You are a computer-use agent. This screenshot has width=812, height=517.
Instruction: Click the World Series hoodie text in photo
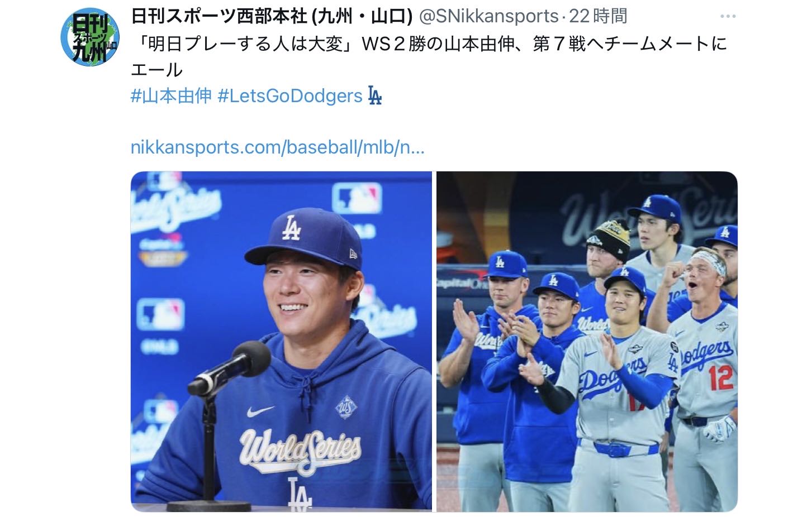300,449
